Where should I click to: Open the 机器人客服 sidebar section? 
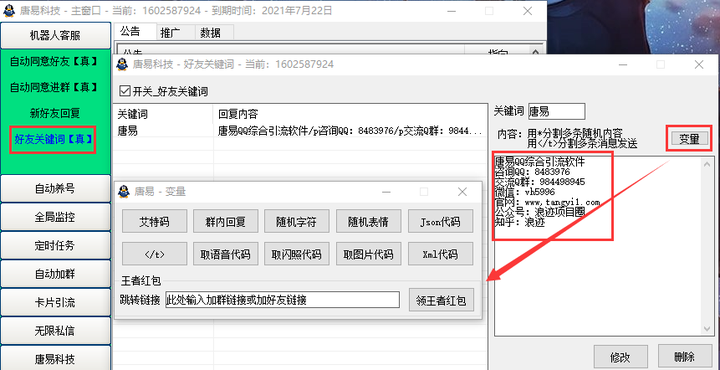click(56, 36)
